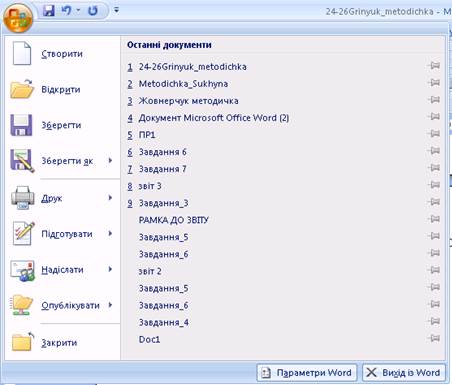Expand the Друк submenu arrow
The image size is (452, 385).
[x=110, y=198]
